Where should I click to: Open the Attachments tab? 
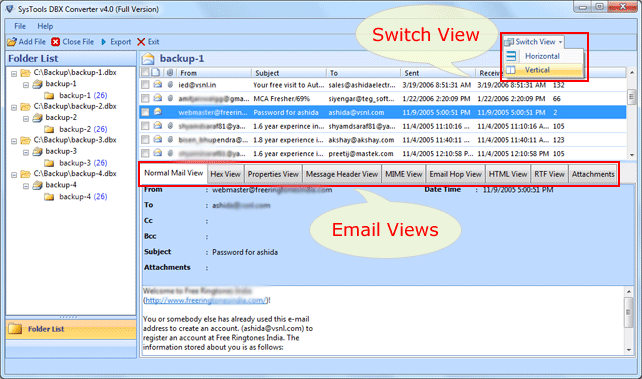tap(593, 174)
